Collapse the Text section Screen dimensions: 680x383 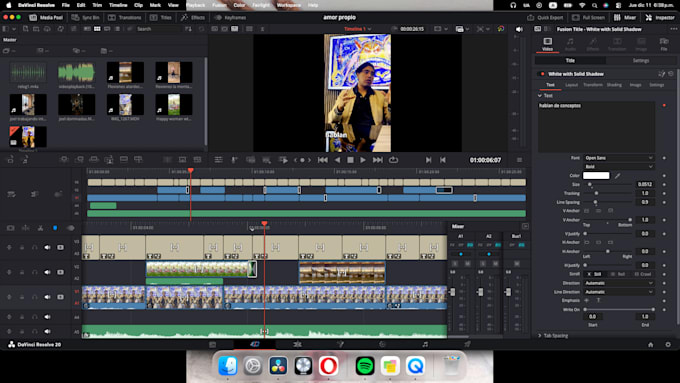coord(540,95)
